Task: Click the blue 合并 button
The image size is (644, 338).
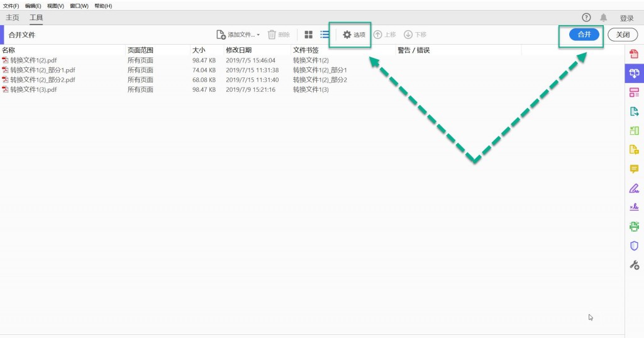Action: [x=584, y=35]
